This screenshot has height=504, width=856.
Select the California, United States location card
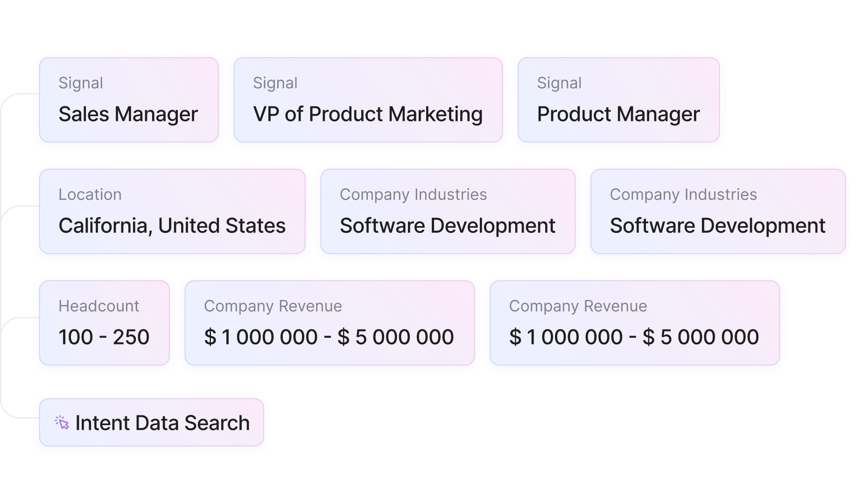point(172,211)
